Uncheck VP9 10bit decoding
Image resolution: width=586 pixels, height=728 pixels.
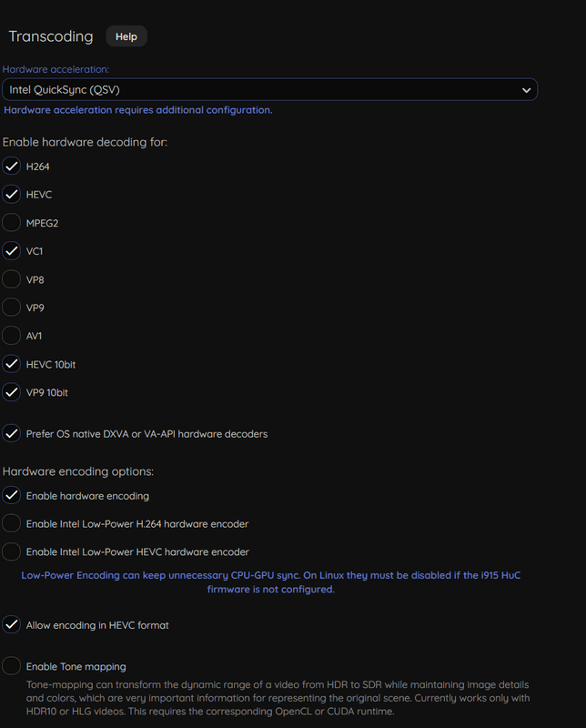point(12,392)
